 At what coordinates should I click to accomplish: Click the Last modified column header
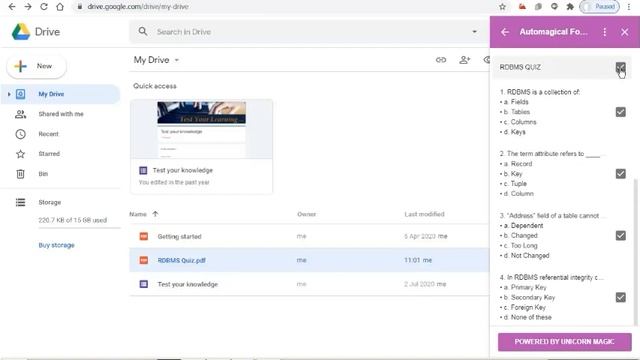click(424, 214)
